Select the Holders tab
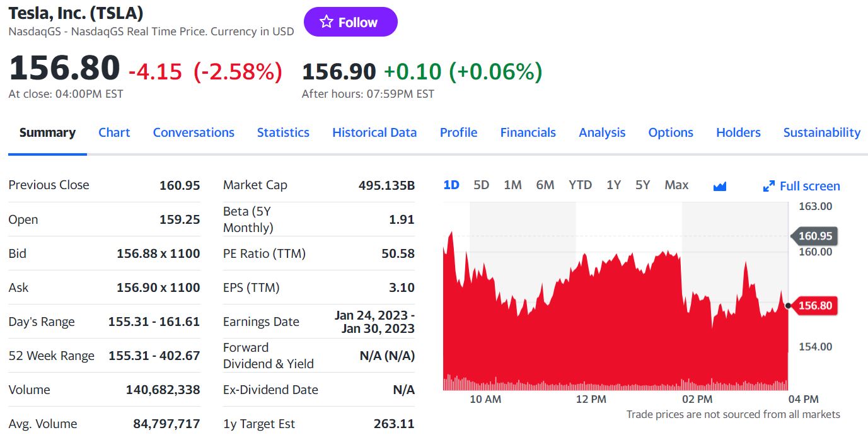The image size is (868, 447). (x=738, y=132)
